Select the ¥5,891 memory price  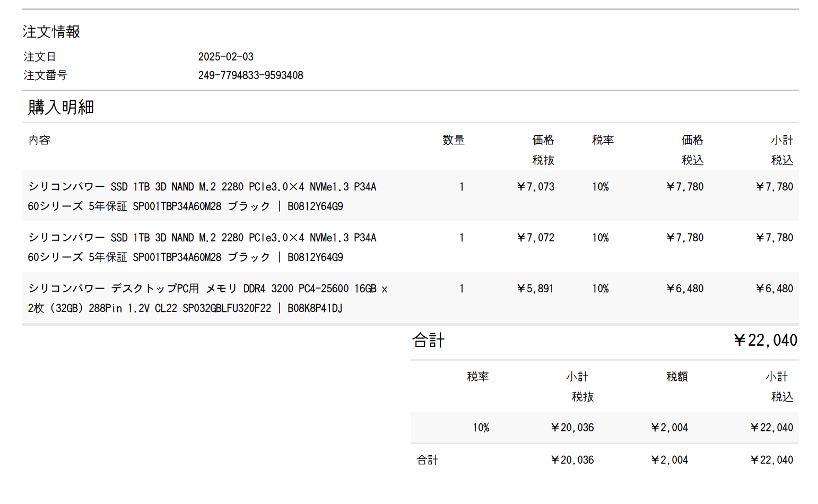point(535,289)
